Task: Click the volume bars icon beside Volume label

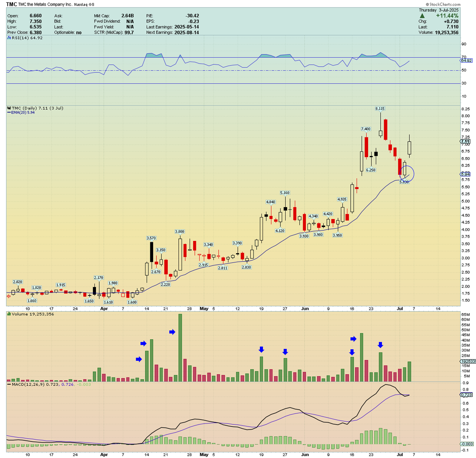Action: tap(9, 314)
